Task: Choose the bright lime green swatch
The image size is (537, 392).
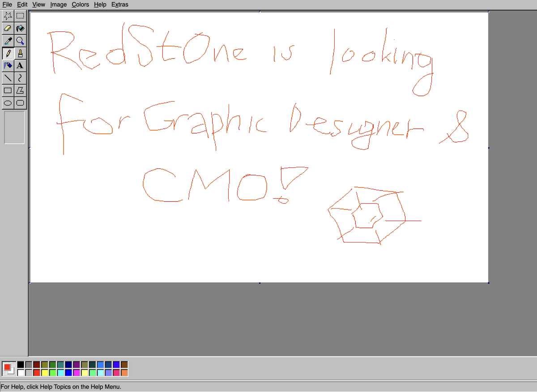Action: coord(53,373)
